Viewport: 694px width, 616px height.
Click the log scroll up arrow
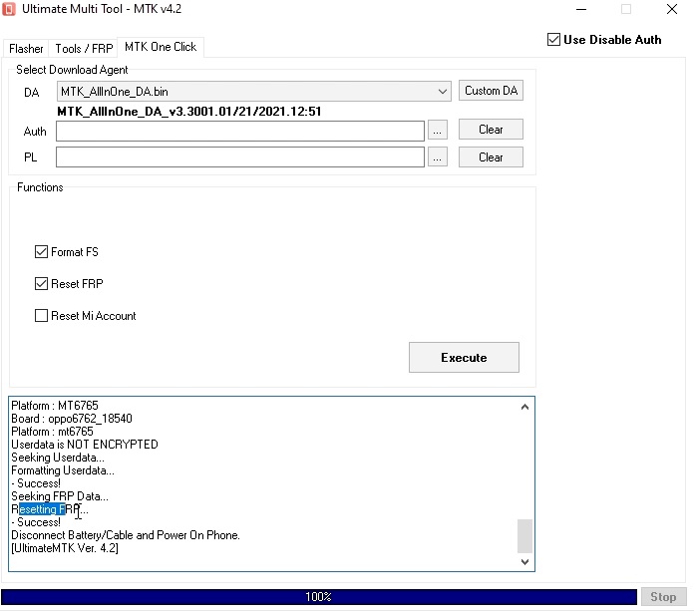[x=524, y=407]
